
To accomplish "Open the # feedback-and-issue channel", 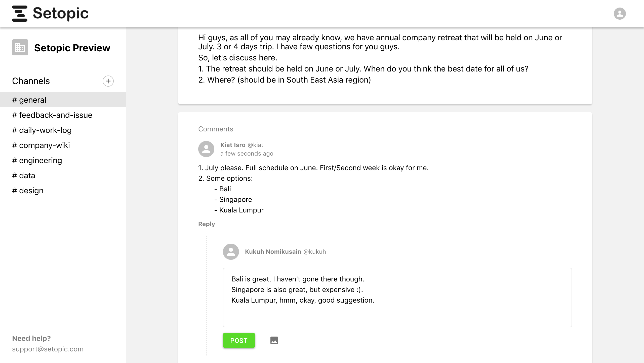I will pyautogui.click(x=52, y=115).
